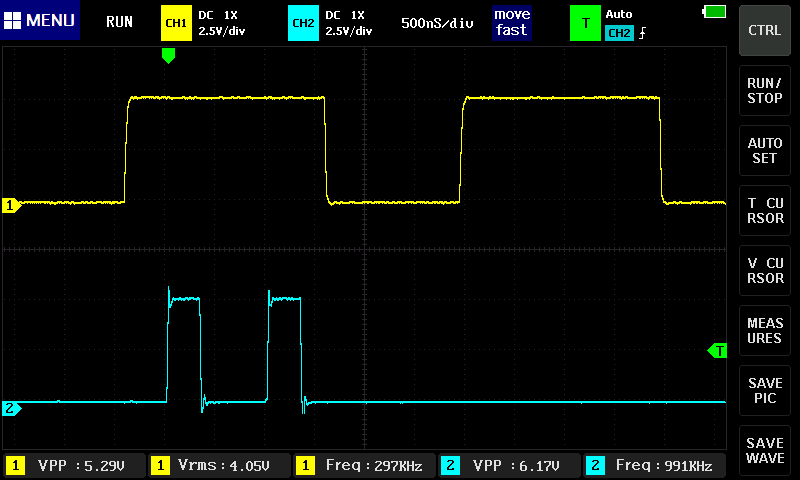The height and width of the screenshot is (480, 800).
Task: Select the cyan CH2 channel badge
Action: (303, 22)
